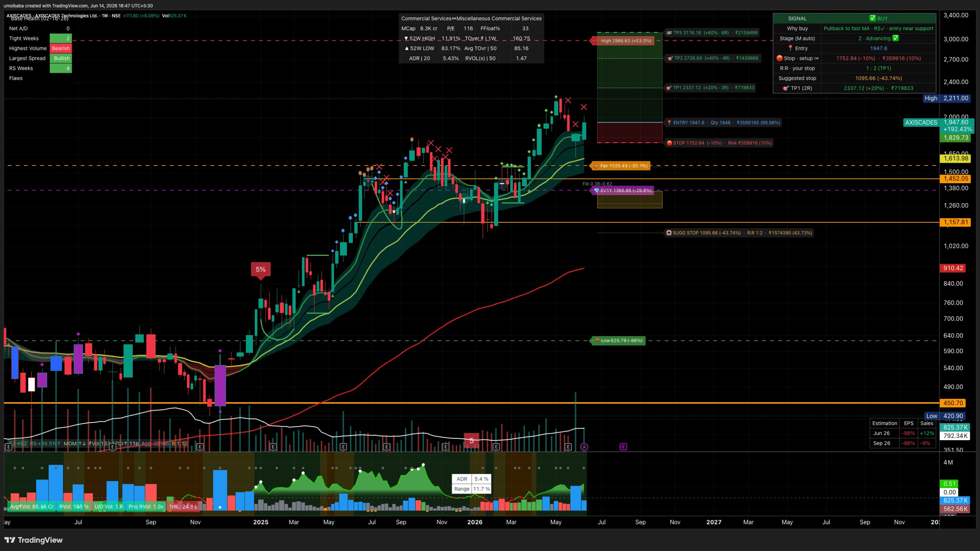Click the RVol: 105 % status label
This screenshot has height=551, width=980.
click(x=74, y=507)
